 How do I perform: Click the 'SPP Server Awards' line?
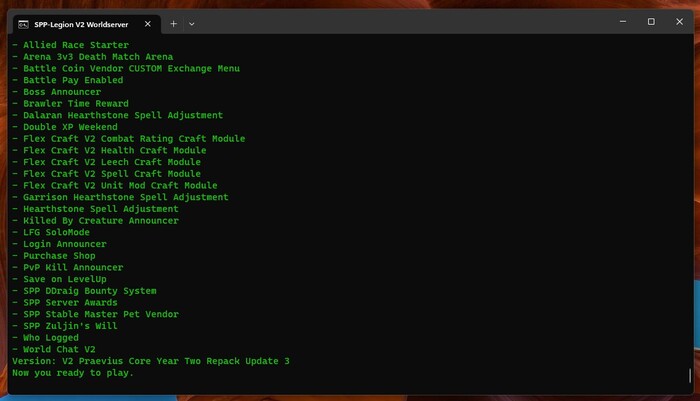click(x=65, y=303)
